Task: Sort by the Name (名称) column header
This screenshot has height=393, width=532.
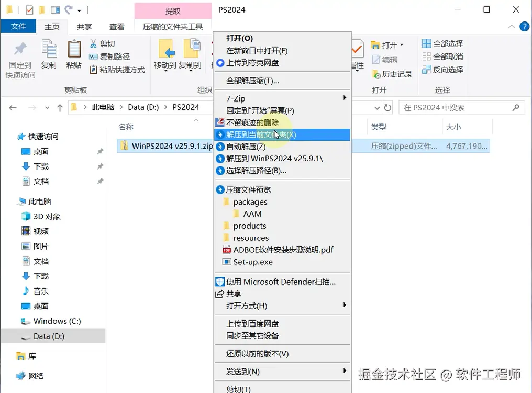Action: [x=126, y=127]
